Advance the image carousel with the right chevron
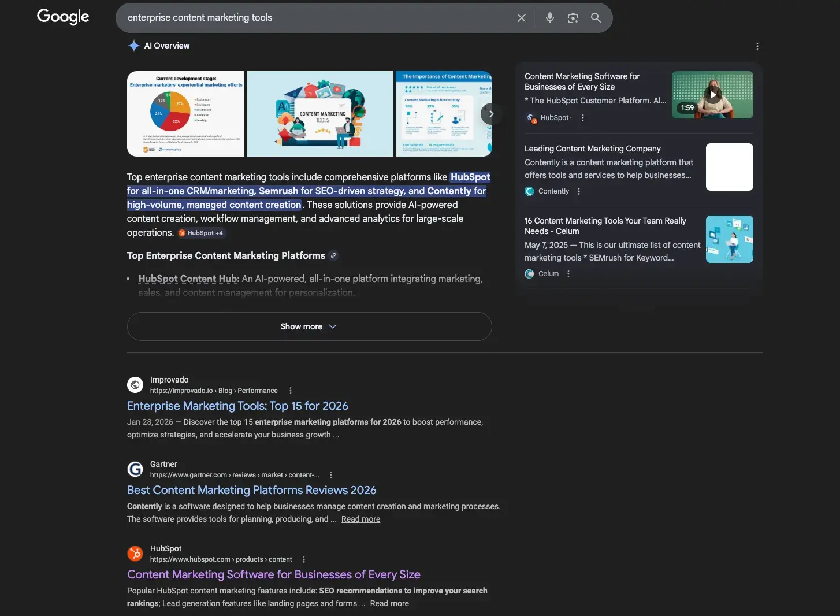 point(491,114)
